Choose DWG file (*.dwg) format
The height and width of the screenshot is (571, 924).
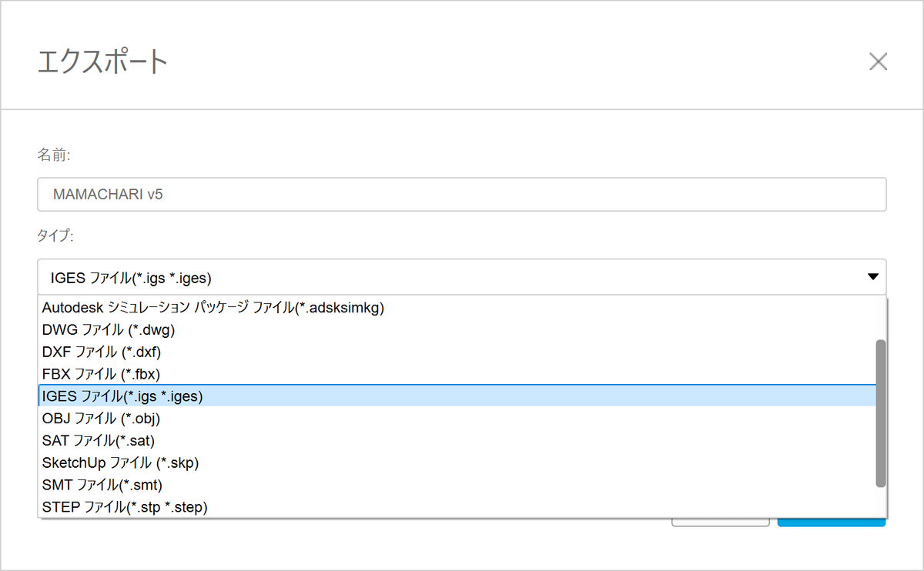pos(109,330)
